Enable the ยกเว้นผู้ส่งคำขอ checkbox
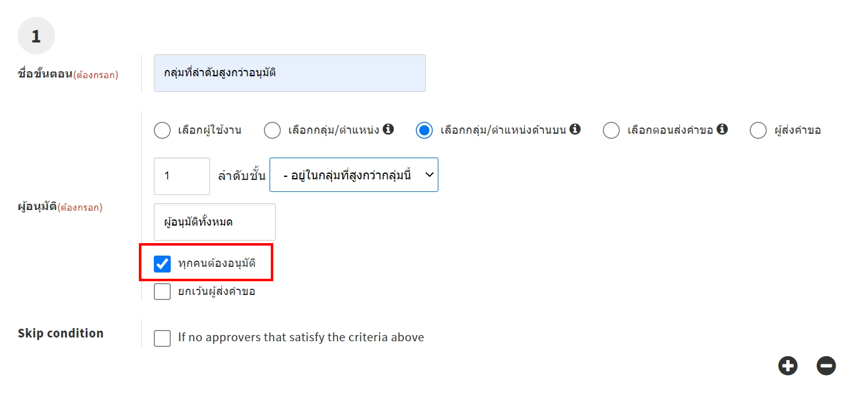Screen dimensions: 868x395 tap(162, 292)
